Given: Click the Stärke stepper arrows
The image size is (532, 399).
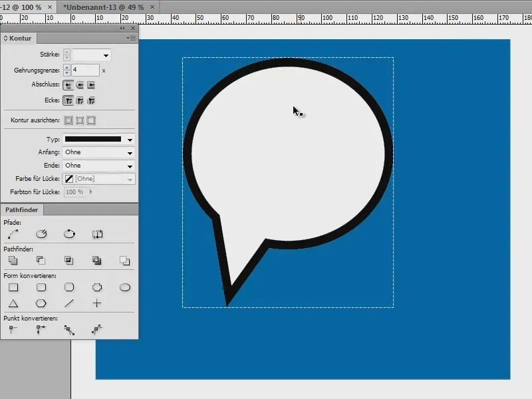Looking at the screenshot, I should pyautogui.click(x=67, y=55).
